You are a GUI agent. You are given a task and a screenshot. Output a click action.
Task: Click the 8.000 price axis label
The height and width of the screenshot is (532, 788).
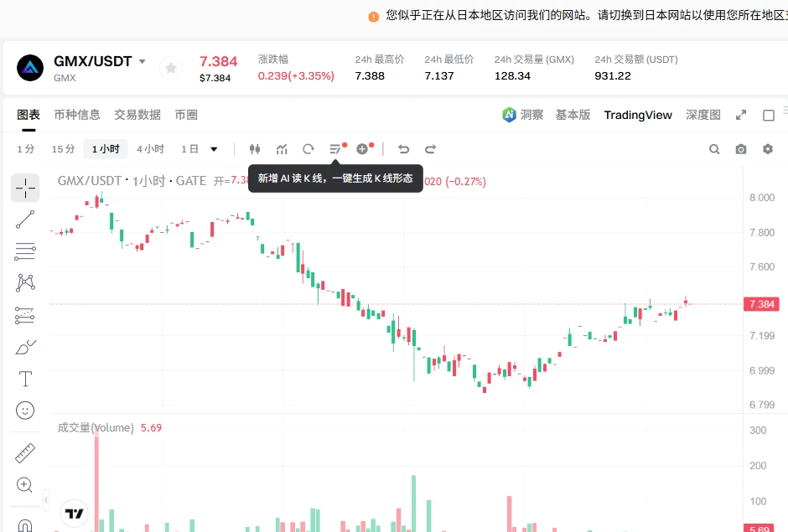pos(762,198)
